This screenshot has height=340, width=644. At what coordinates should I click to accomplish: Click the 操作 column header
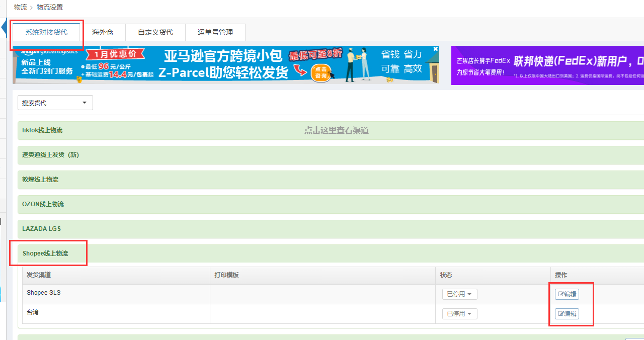pos(597,275)
